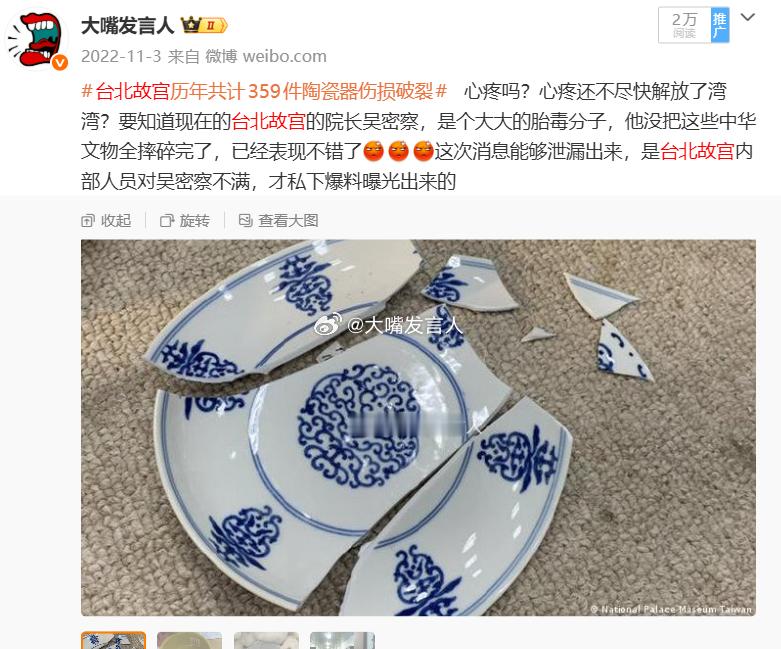Click the first angry face emoji

[x=374, y=151]
